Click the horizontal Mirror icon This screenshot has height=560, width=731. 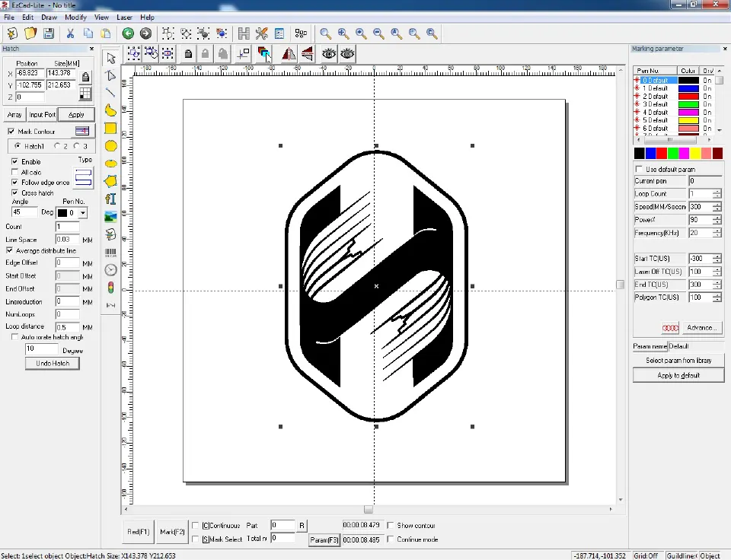pos(289,54)
